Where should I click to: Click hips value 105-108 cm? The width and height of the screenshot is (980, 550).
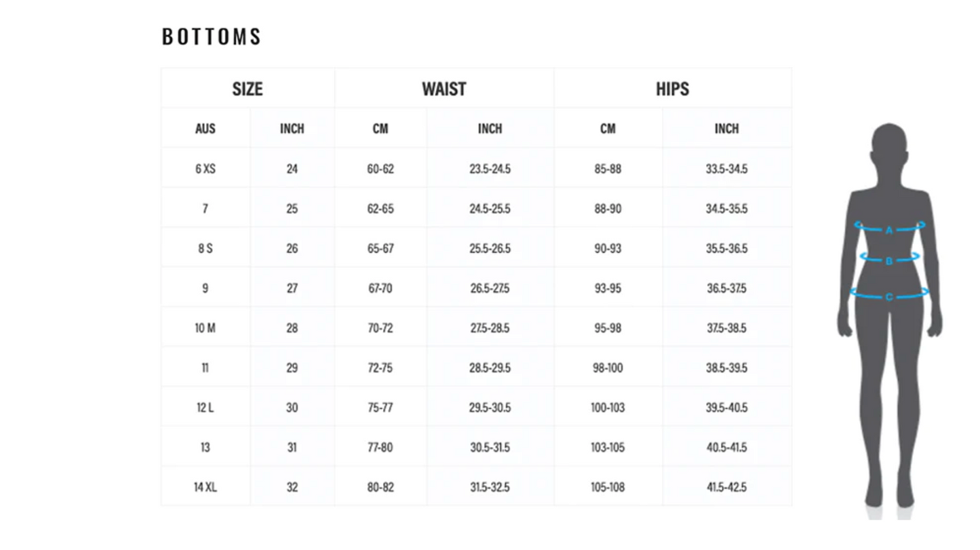point(608,487)
